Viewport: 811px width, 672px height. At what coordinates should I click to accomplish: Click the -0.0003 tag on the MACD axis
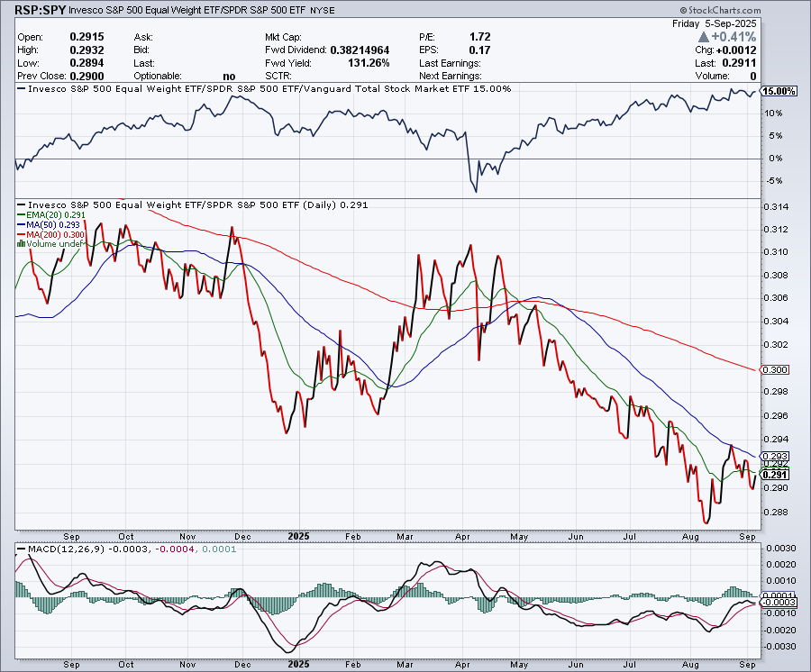pyautogui.click(x=779, y=603)
